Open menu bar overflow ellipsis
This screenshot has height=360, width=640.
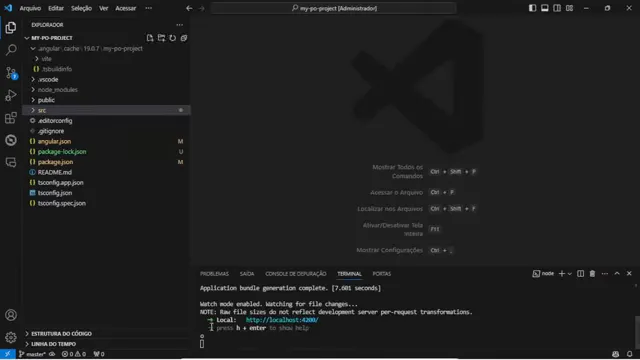tap(149, 8)
